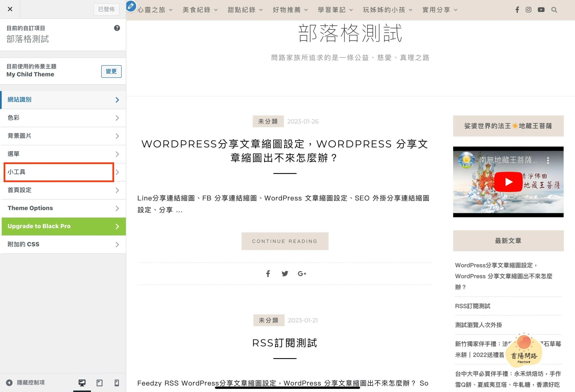
Task: Switch to mobile preview mode
Action: coord(117,383)
